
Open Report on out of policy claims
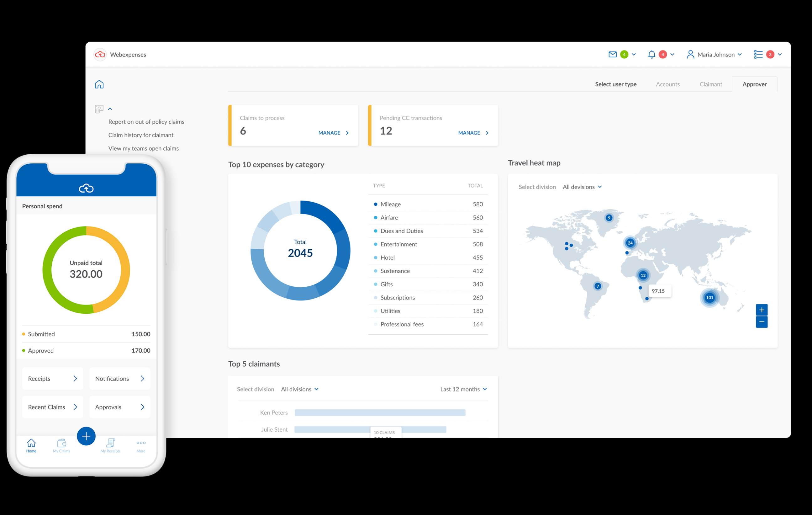point(146,122)
